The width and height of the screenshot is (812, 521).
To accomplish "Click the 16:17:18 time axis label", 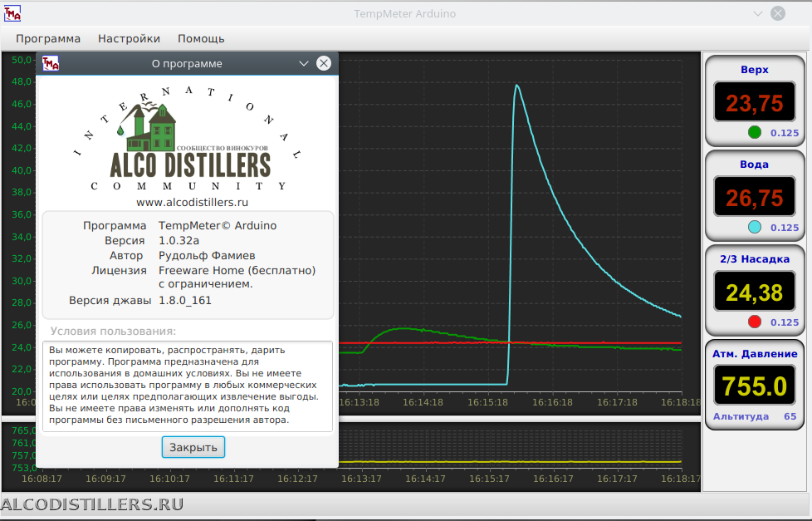I will 617,402.
